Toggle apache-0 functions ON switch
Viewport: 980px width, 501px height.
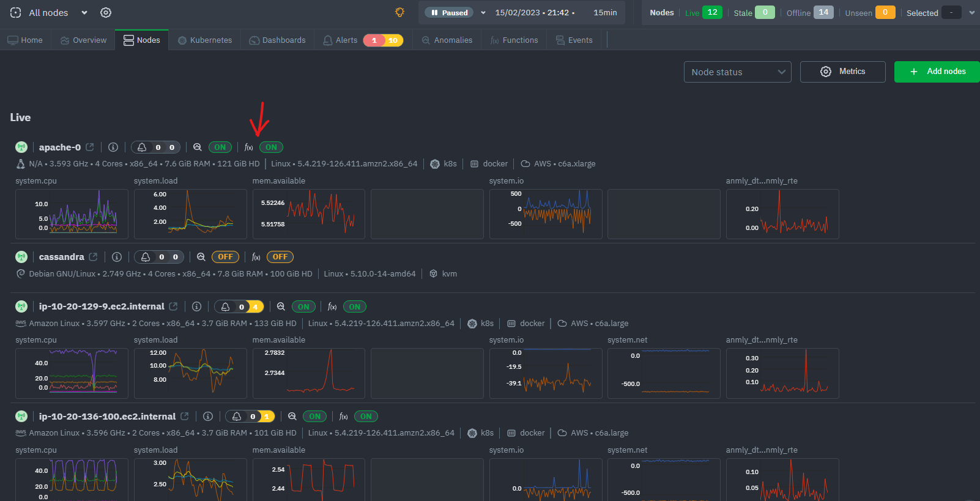[271, 147]
